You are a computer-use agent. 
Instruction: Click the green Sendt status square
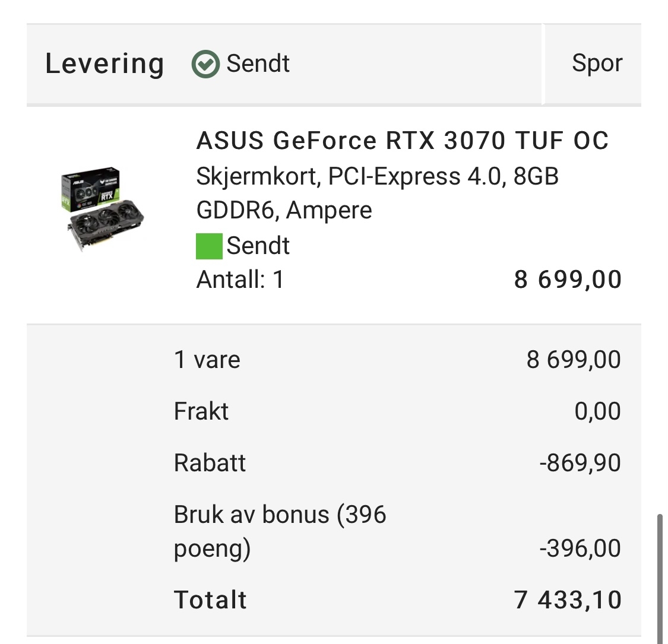(209, 246)
